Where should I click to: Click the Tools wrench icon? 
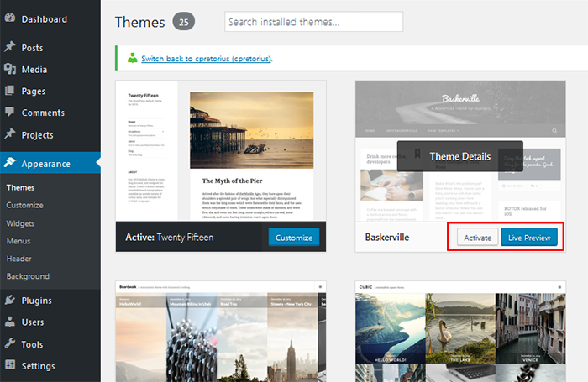click(x=10, y=343)
